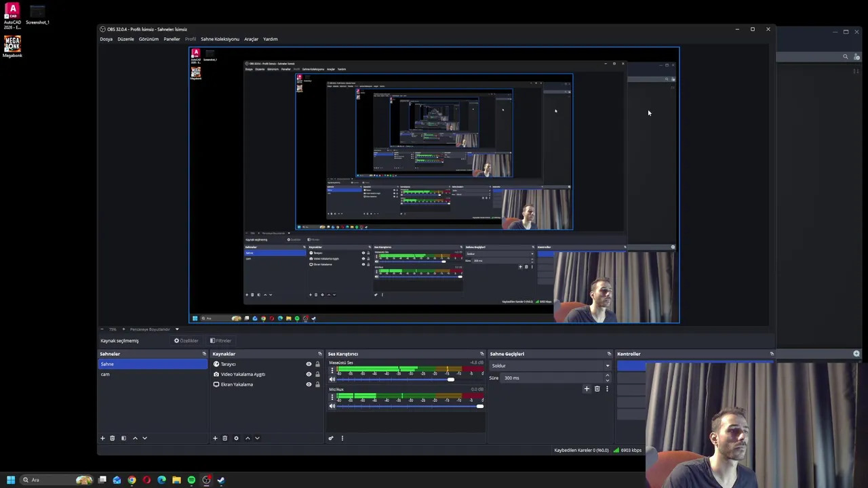Screen dimensions: 868x488
Task: Click Filtreler filters button
Action: click(220, 341)
